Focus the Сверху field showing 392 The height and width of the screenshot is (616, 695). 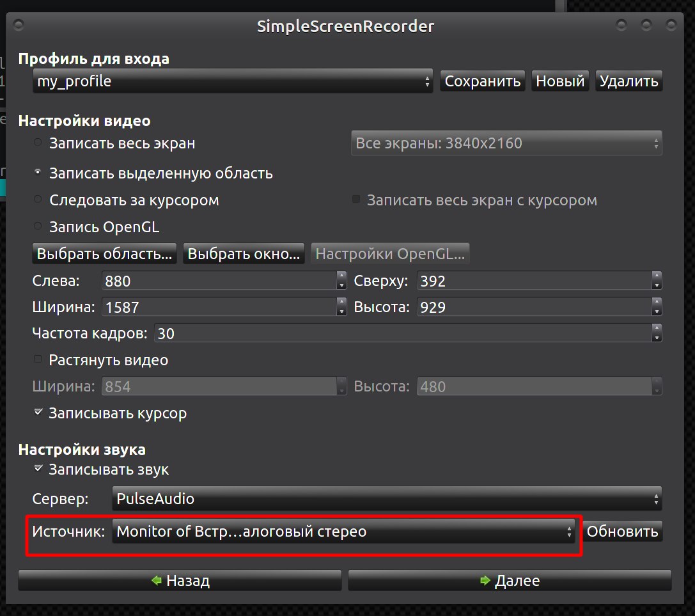point(534,281)
